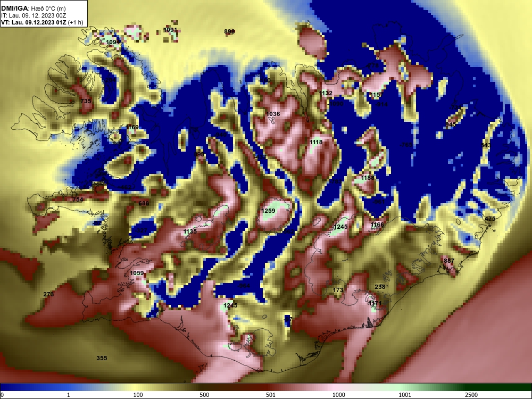Click the map value '173'
This screenshot has width=532, height=399.
pyautogui.click(x=338, y=290)
